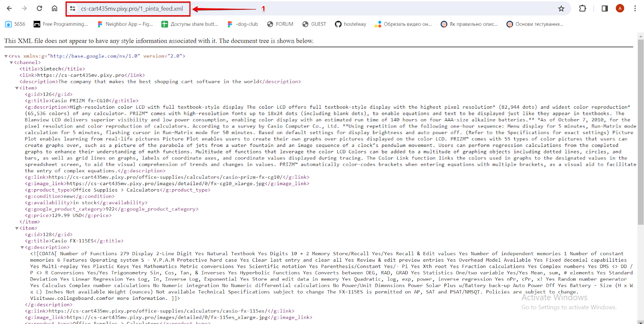644x324 pixels.
Task: Click the google_product_category 922 text
Action: tap(110, 209)
